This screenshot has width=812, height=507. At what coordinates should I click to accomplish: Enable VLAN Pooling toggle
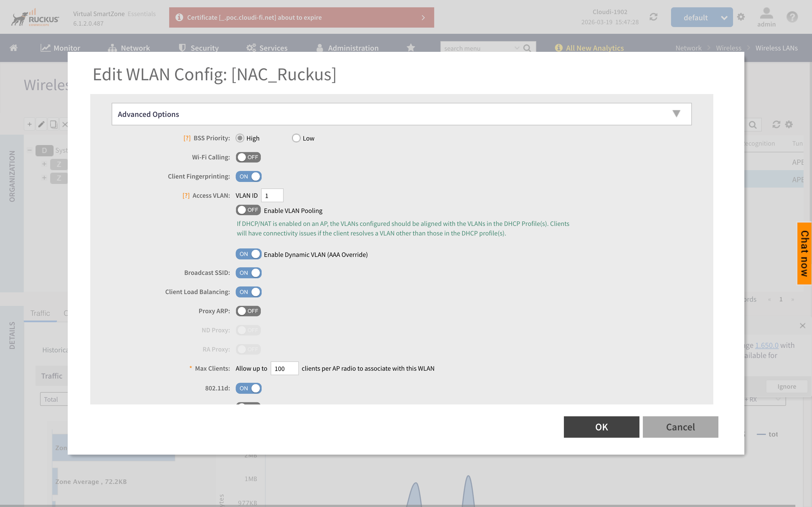pos(248,210)
